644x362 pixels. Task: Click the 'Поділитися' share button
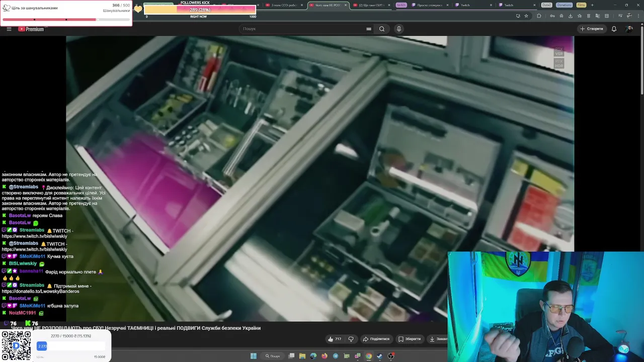(x=376, y=339)
